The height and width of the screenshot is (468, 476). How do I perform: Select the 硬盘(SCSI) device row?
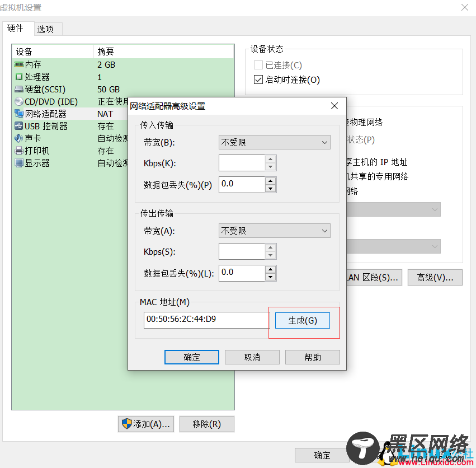123,89
